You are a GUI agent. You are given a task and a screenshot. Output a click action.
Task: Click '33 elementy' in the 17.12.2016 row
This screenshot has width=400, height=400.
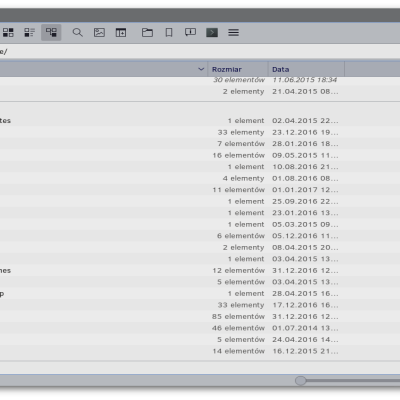pos(241,305)
